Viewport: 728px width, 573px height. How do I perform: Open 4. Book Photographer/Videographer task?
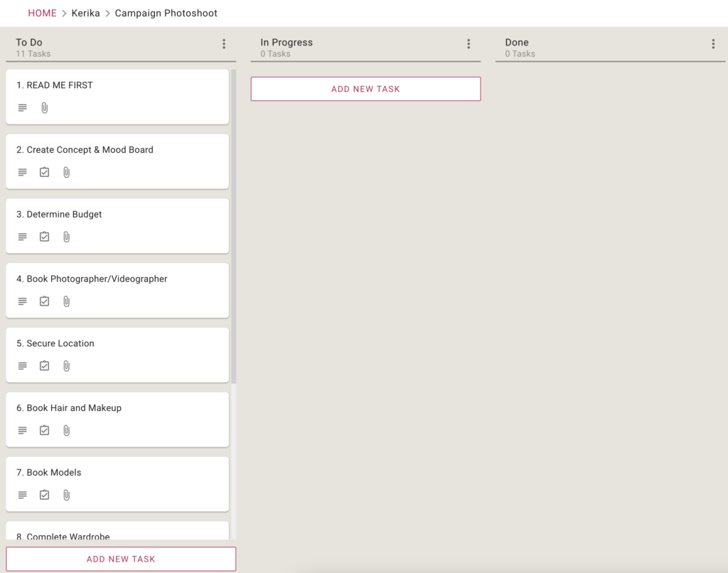pos(117,290)
